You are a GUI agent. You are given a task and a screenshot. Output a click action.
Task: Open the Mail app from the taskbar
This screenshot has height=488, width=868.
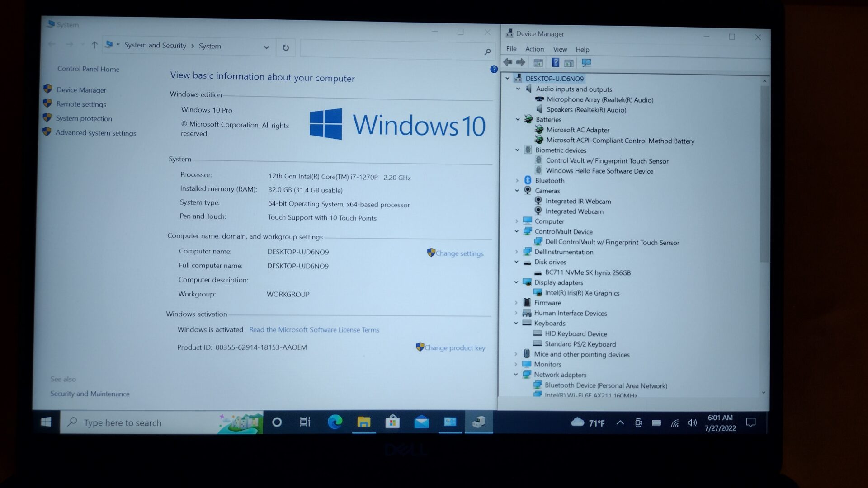[421, 422]
